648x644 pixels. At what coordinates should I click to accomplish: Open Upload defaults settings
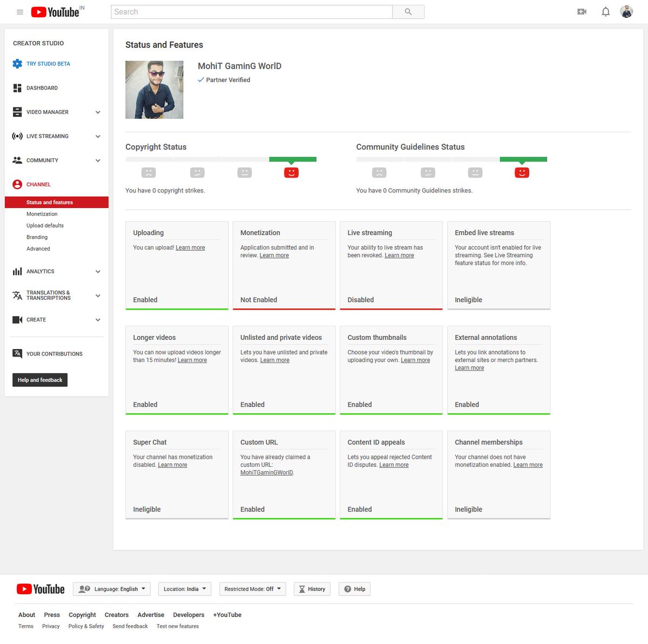(x=45, y=226)
